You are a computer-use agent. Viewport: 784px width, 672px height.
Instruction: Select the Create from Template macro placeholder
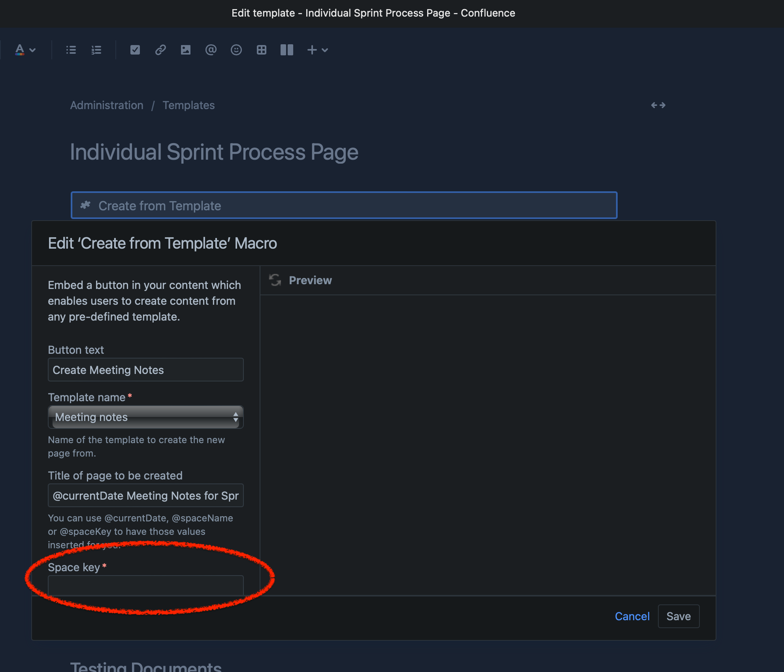[x=344, y=206]
